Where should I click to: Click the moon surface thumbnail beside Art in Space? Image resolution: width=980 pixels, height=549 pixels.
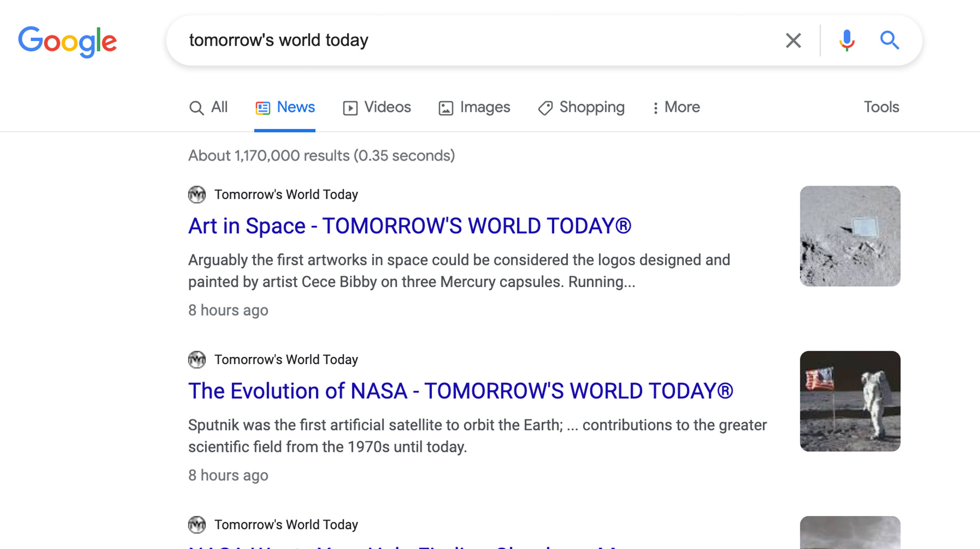(x=850, y=236)
